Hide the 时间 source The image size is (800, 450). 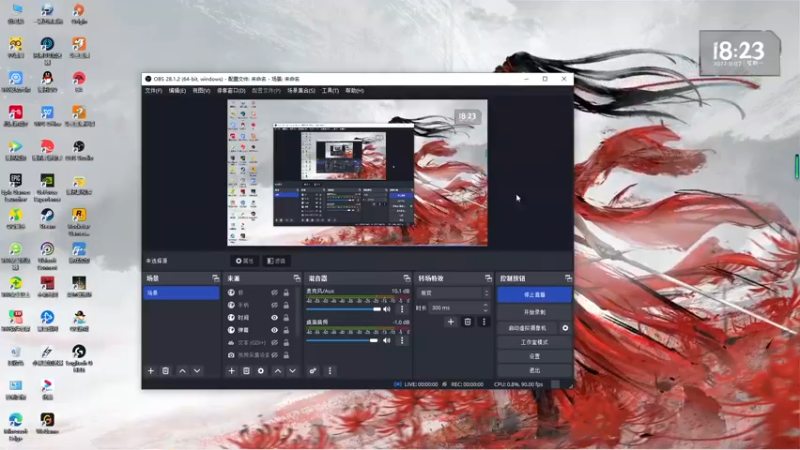[274, 317]
